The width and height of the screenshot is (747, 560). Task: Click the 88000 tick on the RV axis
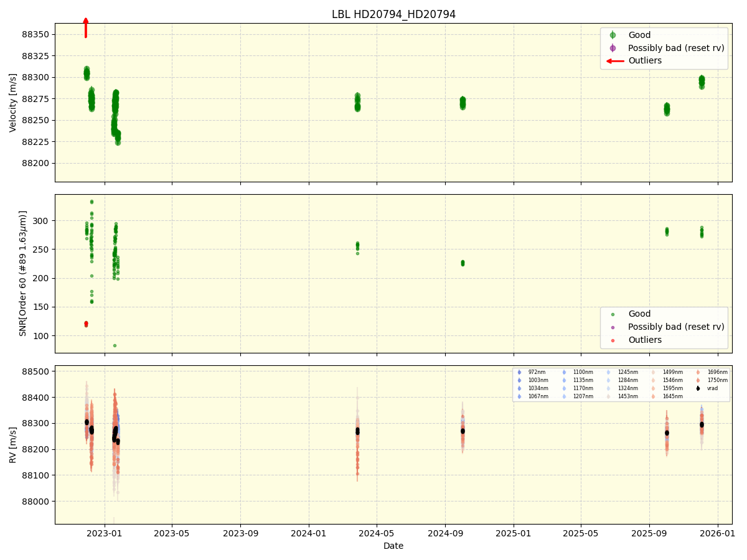(x=35, y=502)
